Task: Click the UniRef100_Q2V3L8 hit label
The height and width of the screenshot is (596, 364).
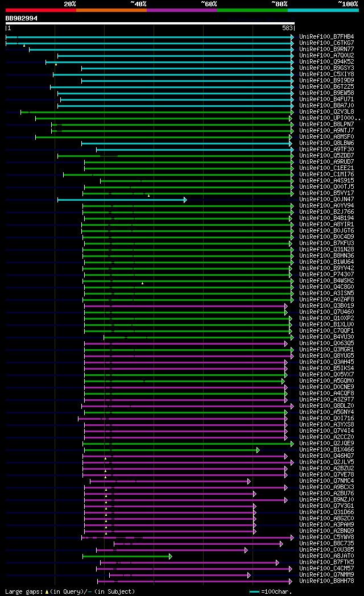Action: (x=326, y=111)
